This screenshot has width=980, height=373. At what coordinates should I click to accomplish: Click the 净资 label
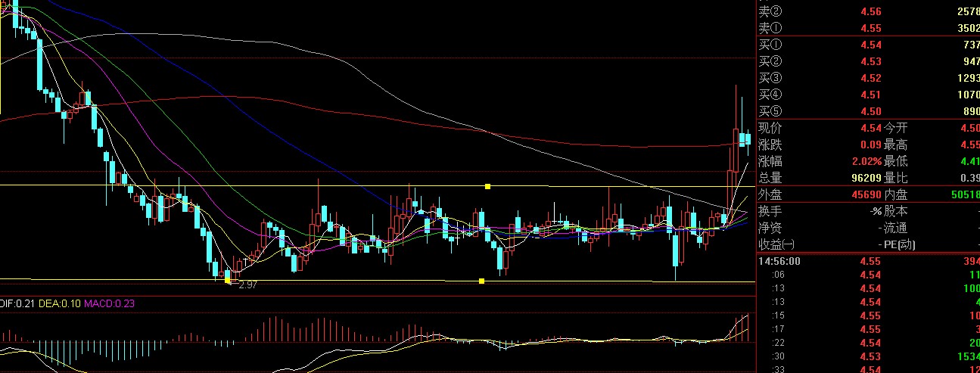pyautogui.click(x=770, y=228)
